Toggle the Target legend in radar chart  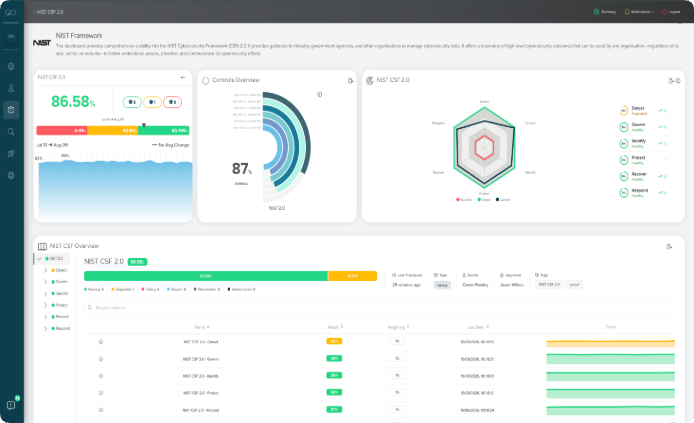[x=484, y=200]
